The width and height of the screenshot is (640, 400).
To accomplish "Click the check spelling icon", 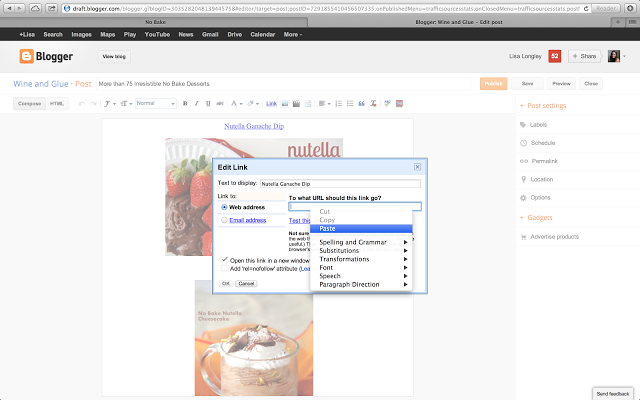I will [387, 104].
